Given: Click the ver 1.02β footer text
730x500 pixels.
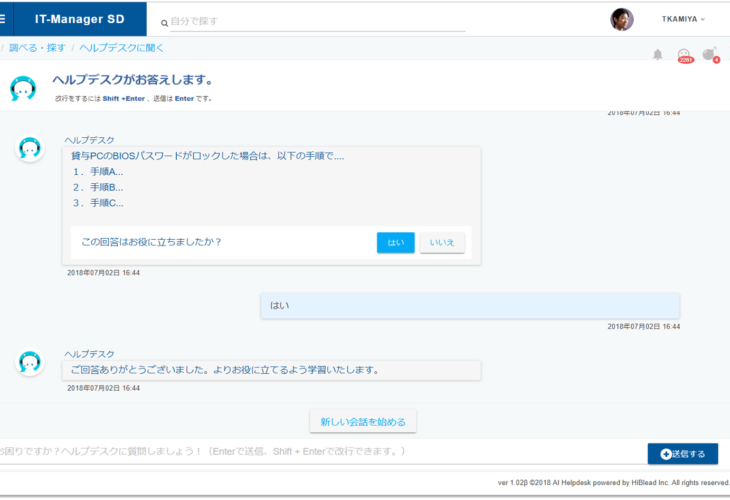Looking at the screenshot, I should point(614,483).
